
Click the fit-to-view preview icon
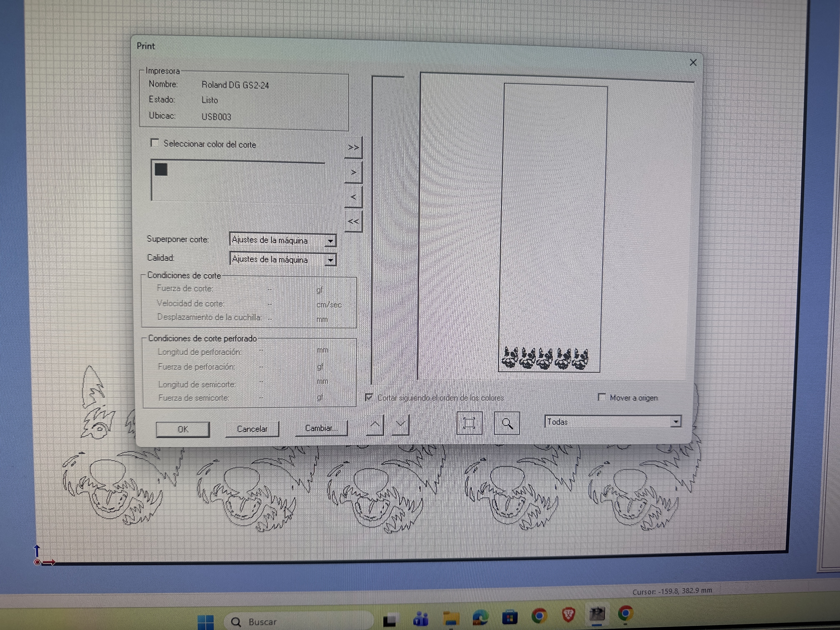469,423
